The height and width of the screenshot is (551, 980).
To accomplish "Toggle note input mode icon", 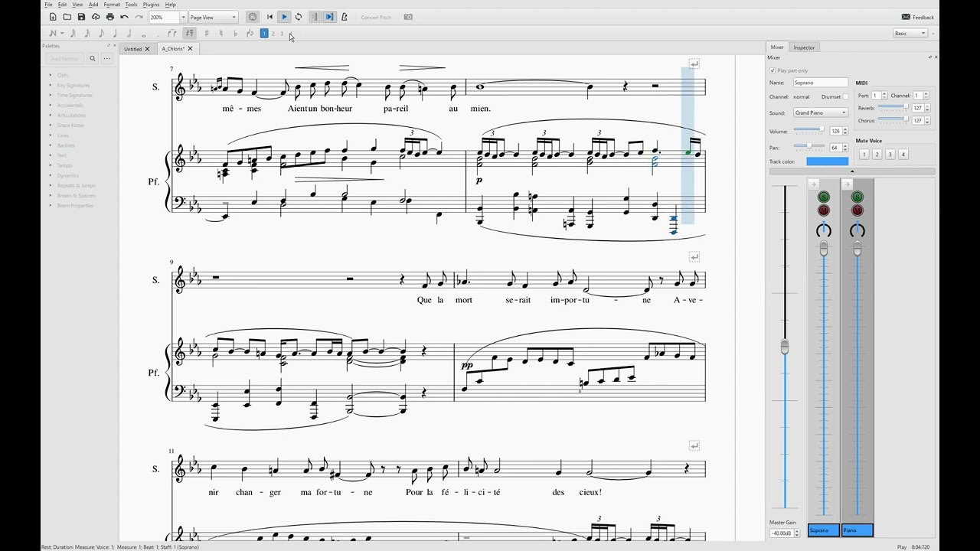I will pos(53,33).
